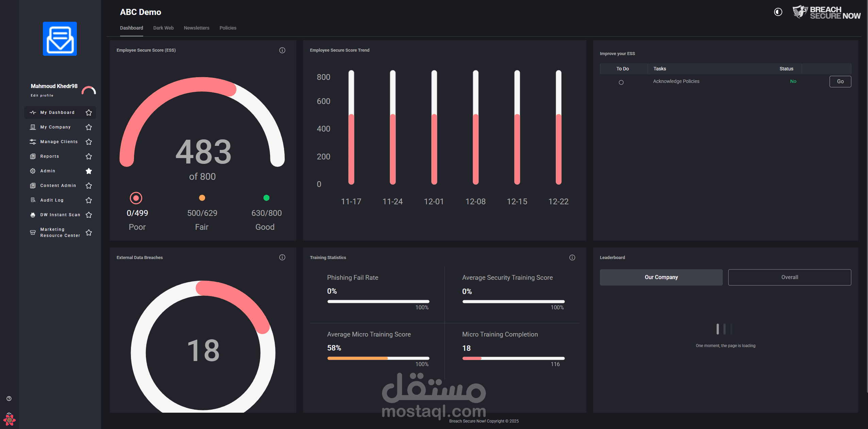Toggle dark mode with the contrast icon
The width and height of the screenshot is (868, 429).
click(x=778, y=12)
